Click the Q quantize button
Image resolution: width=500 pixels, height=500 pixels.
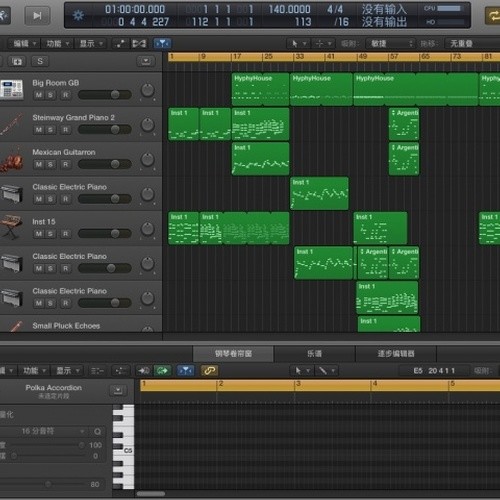pos(97,431)
